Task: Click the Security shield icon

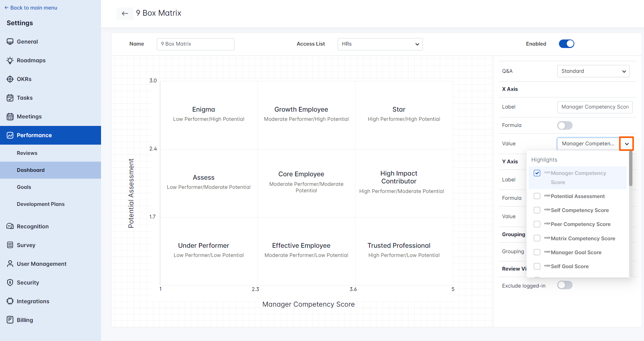Action: click(x=10, y=282)
